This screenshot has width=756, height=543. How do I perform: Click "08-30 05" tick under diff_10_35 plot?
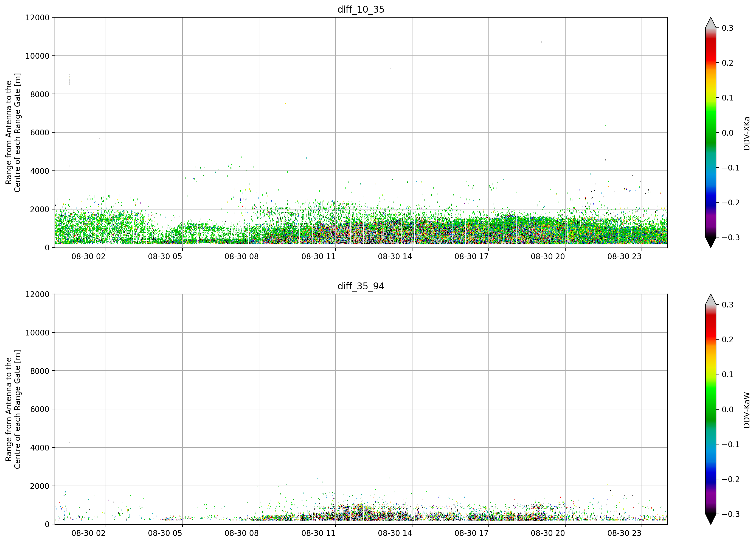click(165, 256)
